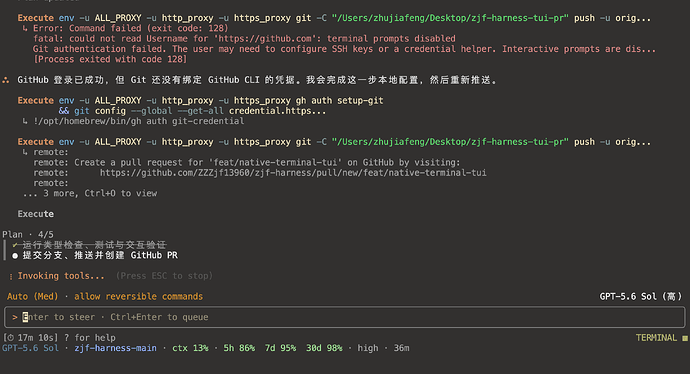Image resolution: width=690 pixels, height=374 pixels.
Task: Open the GitHub pull request URL link
Action: tap(293, 173)
